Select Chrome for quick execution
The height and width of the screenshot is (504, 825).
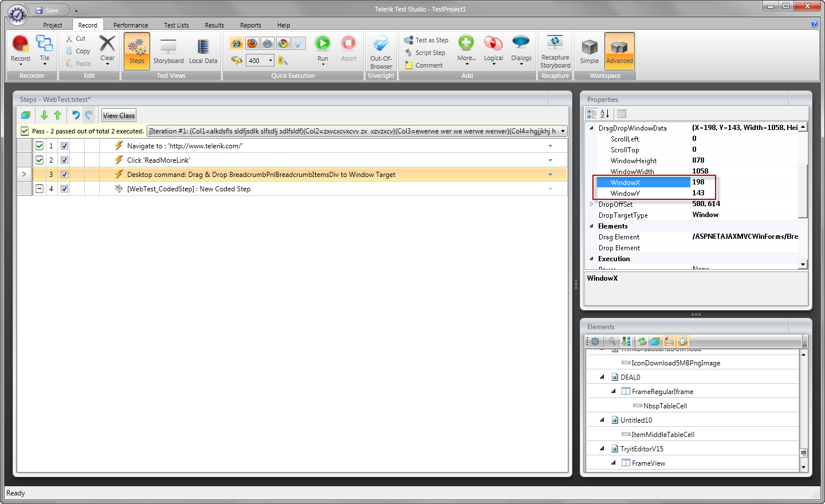click(283, 44)
